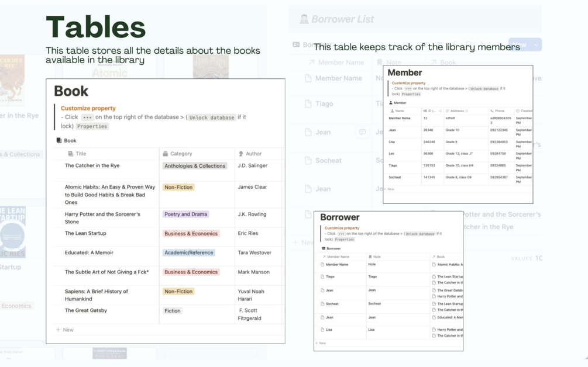Add a new row in the Member table

[389, 189]
